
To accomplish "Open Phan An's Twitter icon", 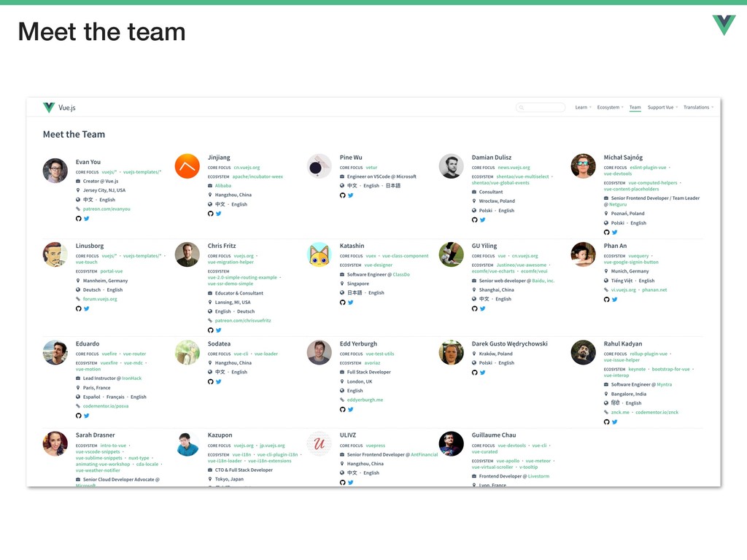I will click(x=614, y=300).
